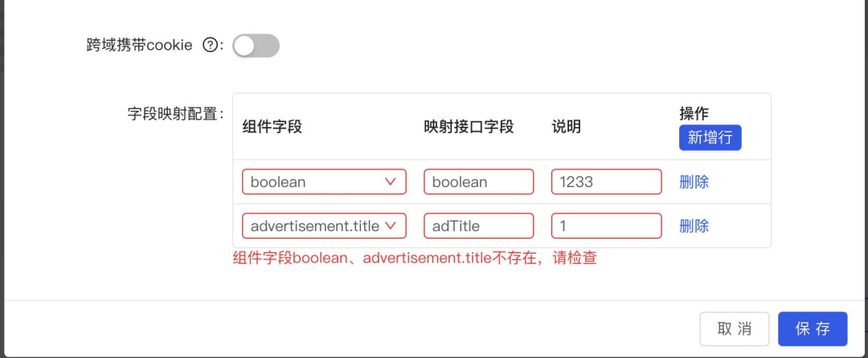Save with the 保存 button

coord(813,329)
